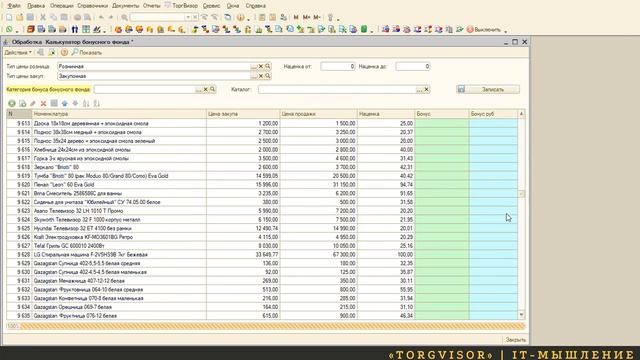Clear the Розничная price type value

261,66
